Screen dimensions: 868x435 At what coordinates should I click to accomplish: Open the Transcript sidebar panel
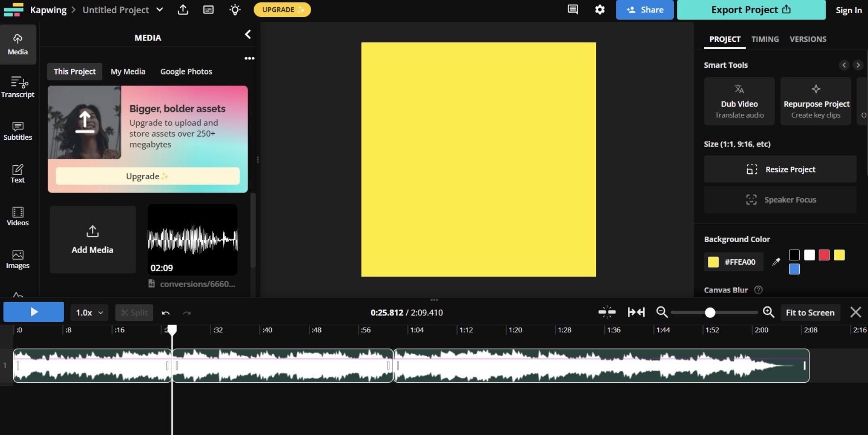coord(18,87)
